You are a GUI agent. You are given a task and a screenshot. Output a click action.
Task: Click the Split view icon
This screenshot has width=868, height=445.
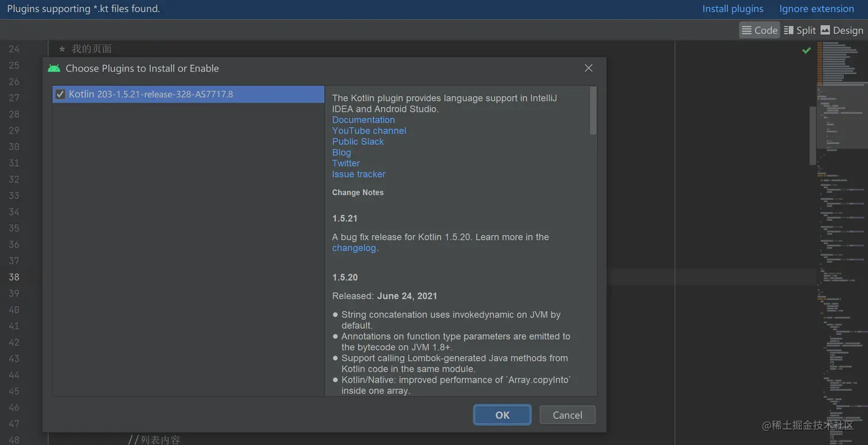pyautogui.click(x=789, y=30)
